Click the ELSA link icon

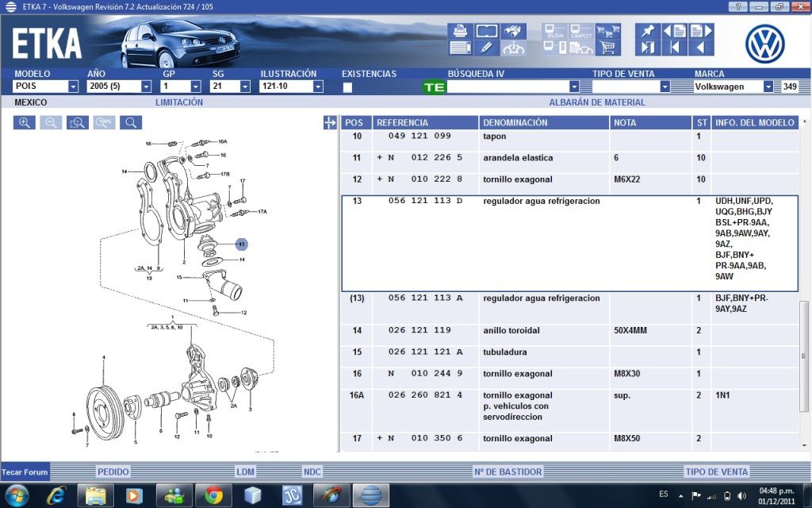(x=554, y=31)
